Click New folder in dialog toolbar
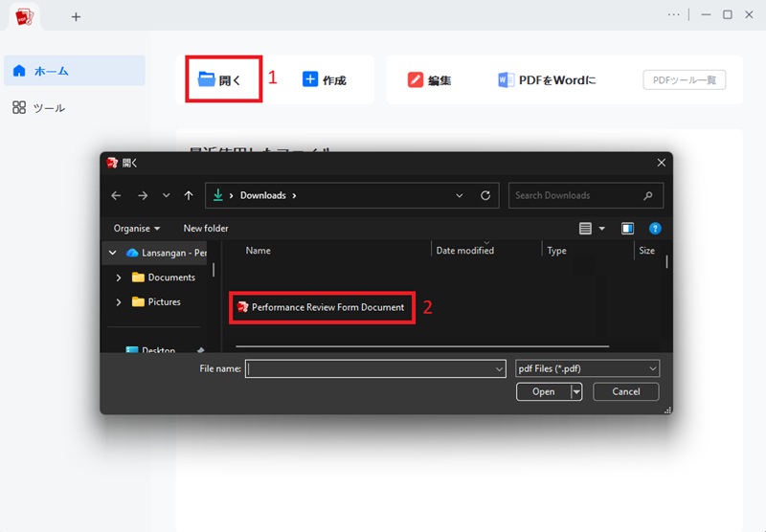Viewport: 766px width, 532px height. coord(206,229)
